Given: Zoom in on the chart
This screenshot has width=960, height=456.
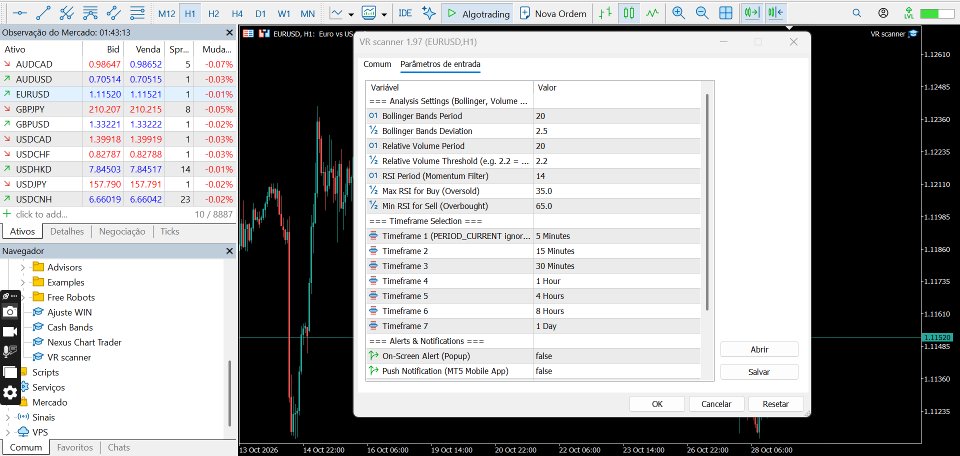Looking at the screenshot, I should point(678,13).
